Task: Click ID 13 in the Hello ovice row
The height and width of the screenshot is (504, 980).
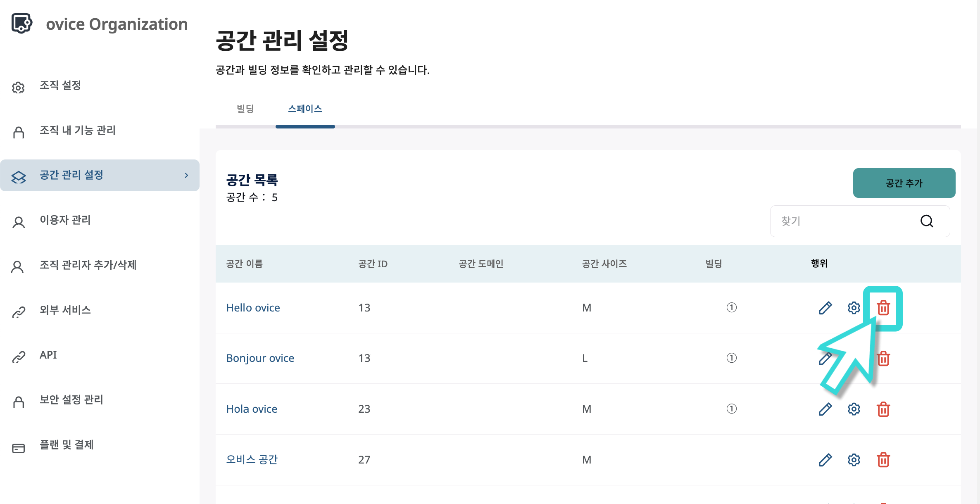Action: (364, 308)
